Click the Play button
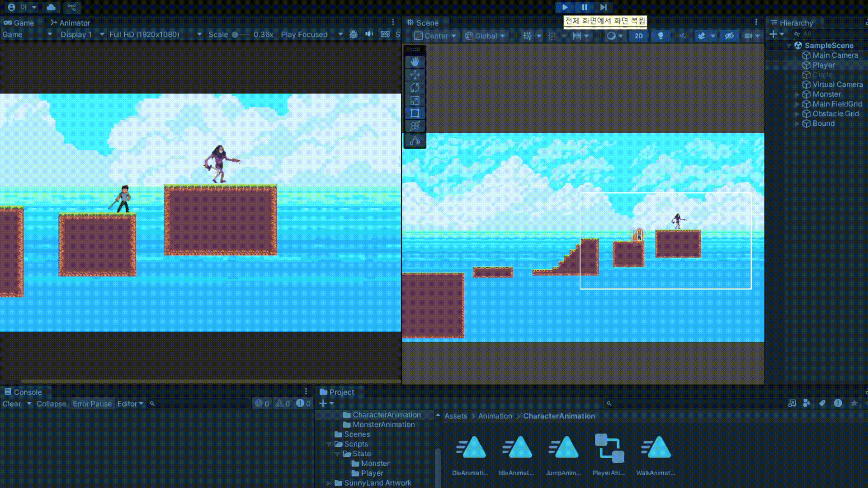The image size is (868, 488). coord(564,7)
